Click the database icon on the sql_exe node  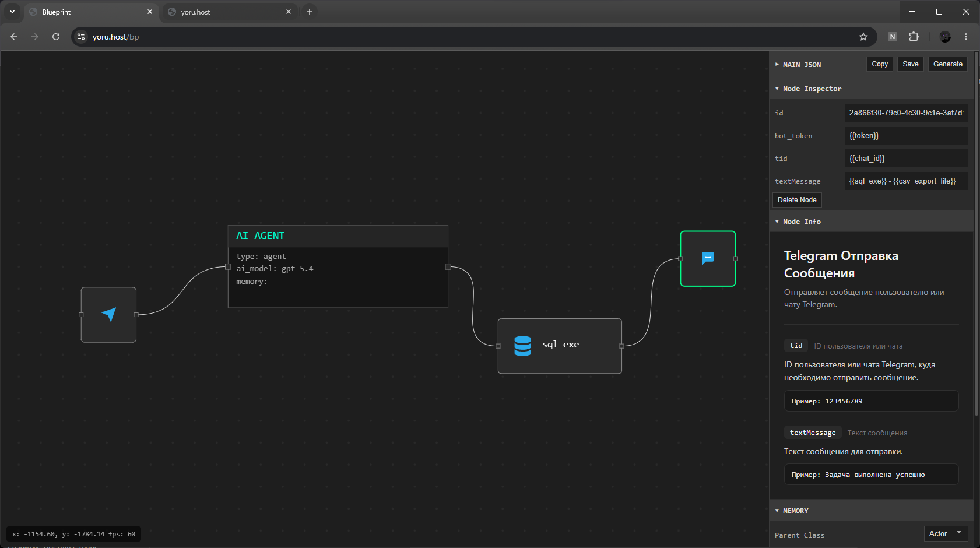(x=523, y=346)
